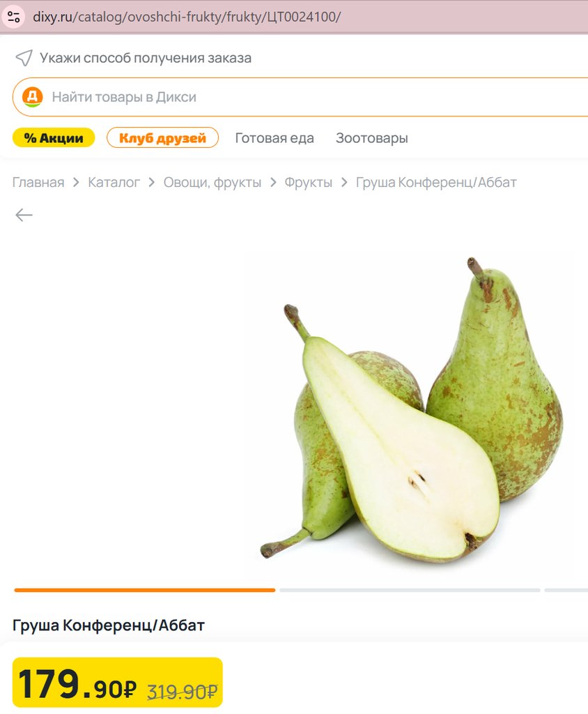This screenshot has height=714, width=588.
Task: Focus the Найти товары в Дикси search field
Action: click(300, 97)
